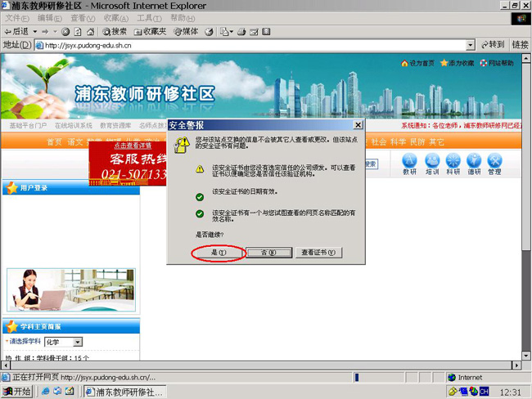Screen dimensions: 532x399
Task: Click the Mail toolbar icon
Action: coord(224,32)
